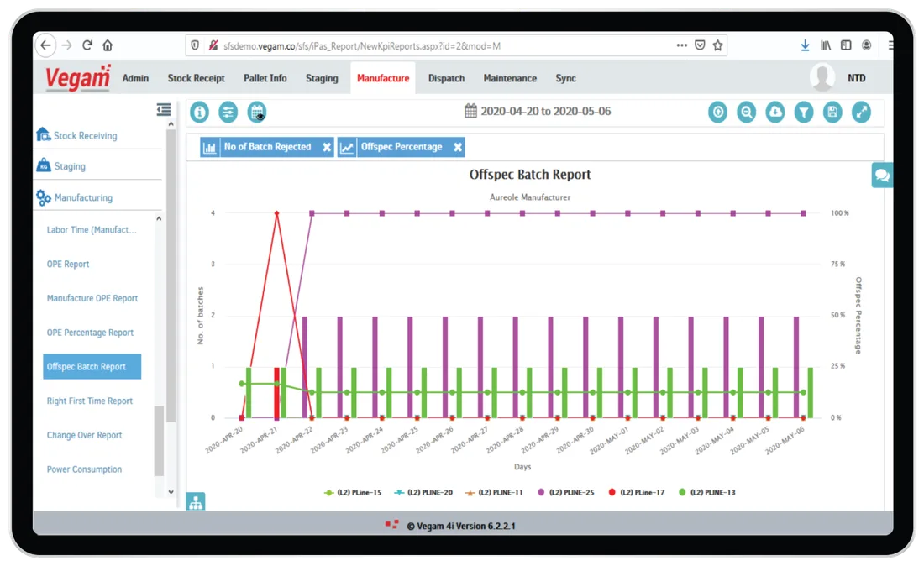Collapse the sidebar with the menu icon
924x566 pixels.
coord(164,109)
